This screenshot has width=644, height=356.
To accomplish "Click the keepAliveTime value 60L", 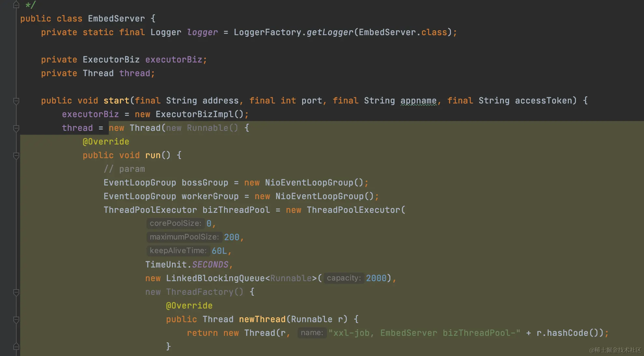I will [x=219, y=251].
